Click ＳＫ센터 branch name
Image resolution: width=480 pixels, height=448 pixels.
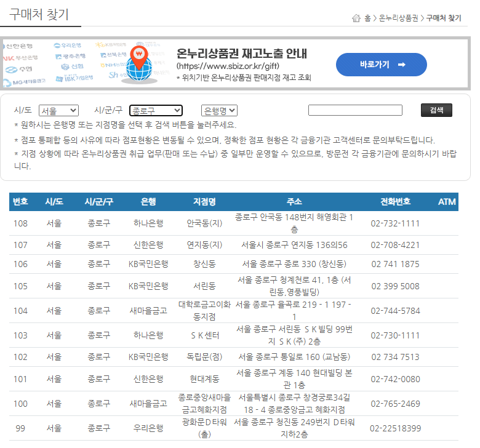pyautogui.click(x=204, y=335)
